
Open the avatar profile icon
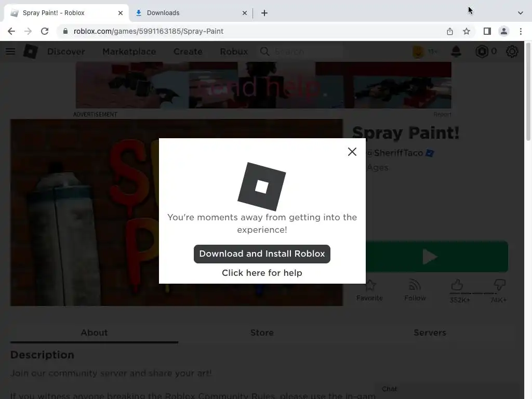click(418, 51)
